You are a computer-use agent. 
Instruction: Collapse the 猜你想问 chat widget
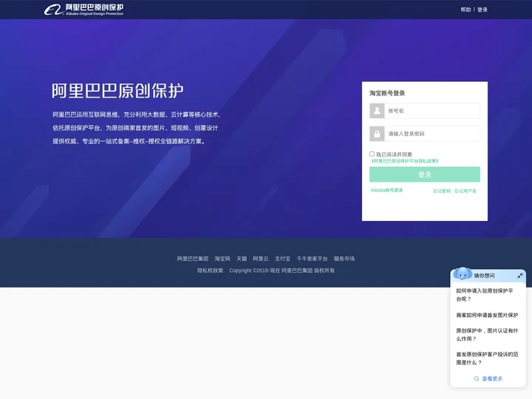[519, 276]
